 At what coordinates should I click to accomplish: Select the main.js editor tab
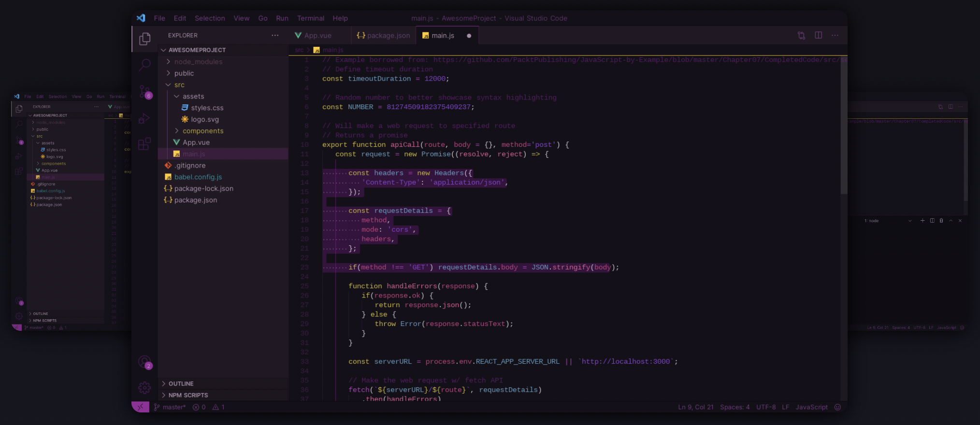(447, 35)
